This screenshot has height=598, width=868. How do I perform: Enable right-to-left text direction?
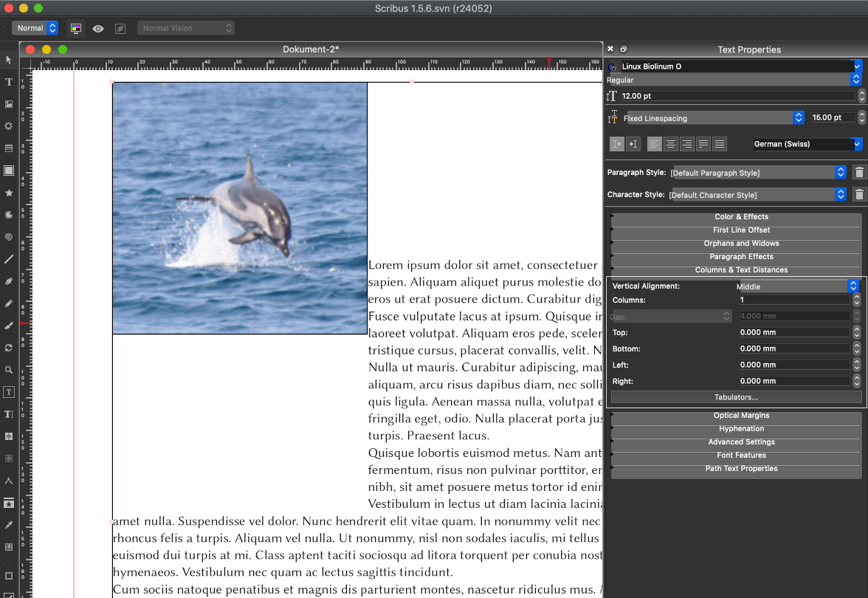633,144
